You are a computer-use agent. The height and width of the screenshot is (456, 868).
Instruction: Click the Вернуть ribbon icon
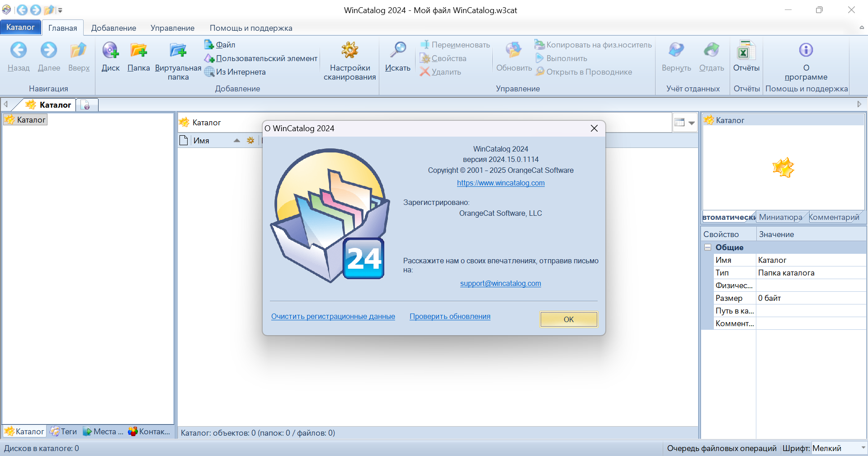[x=676, y=50]
